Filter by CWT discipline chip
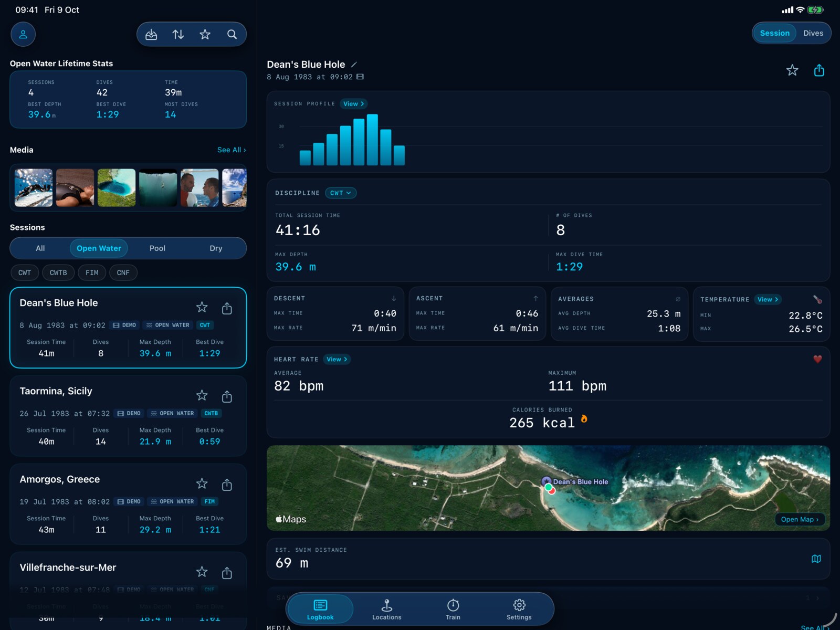The width and height of the screenshot is (840, 630). [25, 272]
